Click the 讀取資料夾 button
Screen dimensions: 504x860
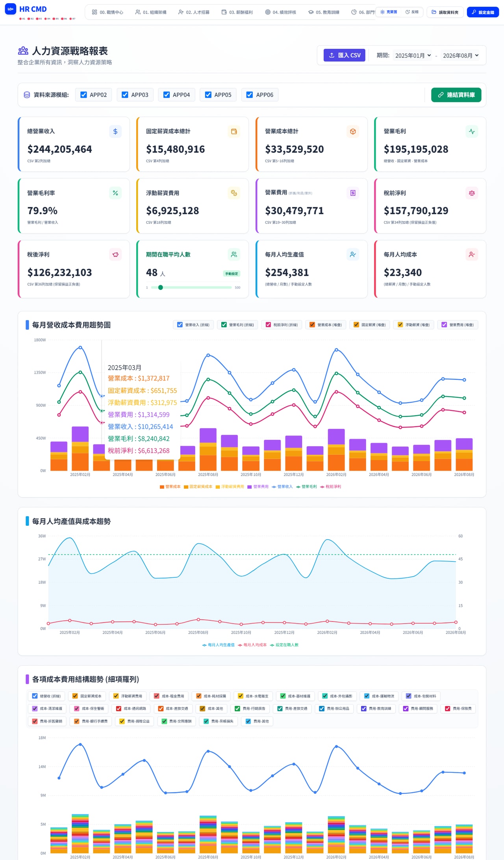tap(445, 12)
